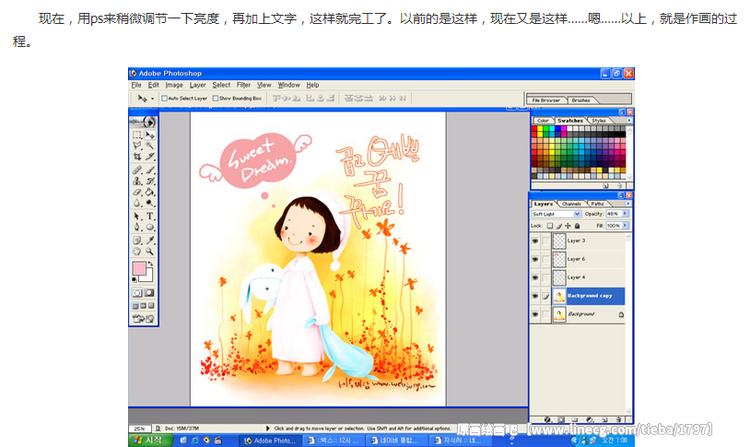
Task: Switch to the Styles tab
Action: [599, 120]
